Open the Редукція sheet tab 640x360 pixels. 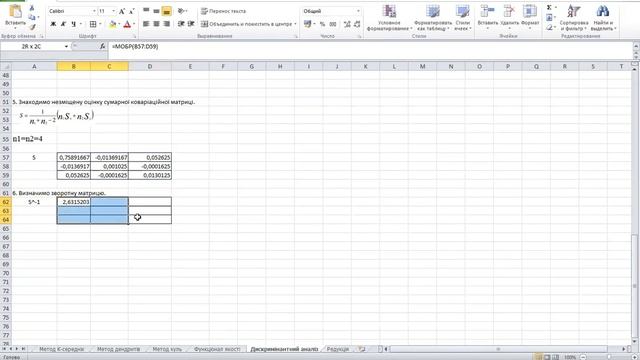pos(338,349)
